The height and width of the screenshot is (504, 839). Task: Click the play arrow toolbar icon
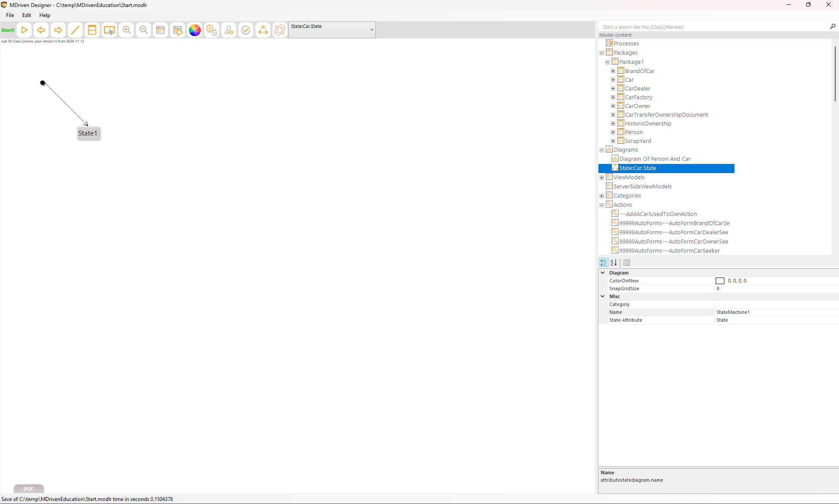point(24,30)
